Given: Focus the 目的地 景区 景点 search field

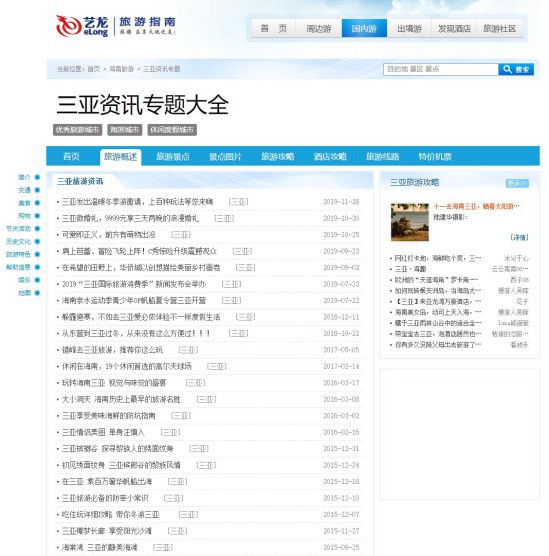Looking at the screenshot, I should [440, 69].
